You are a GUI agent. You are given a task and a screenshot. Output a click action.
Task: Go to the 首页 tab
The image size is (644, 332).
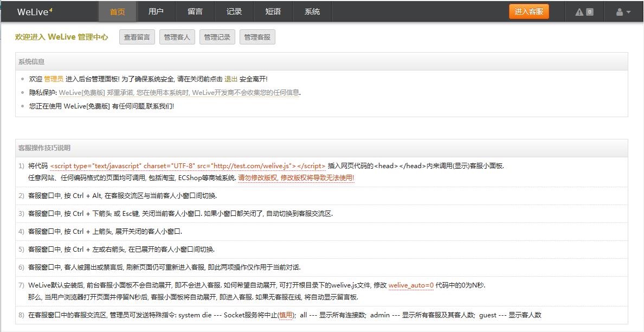[x=118, y=11]
